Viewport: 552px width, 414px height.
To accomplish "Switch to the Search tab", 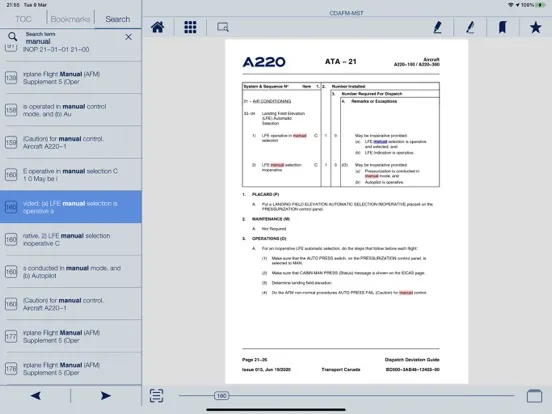I will [118, 19].
